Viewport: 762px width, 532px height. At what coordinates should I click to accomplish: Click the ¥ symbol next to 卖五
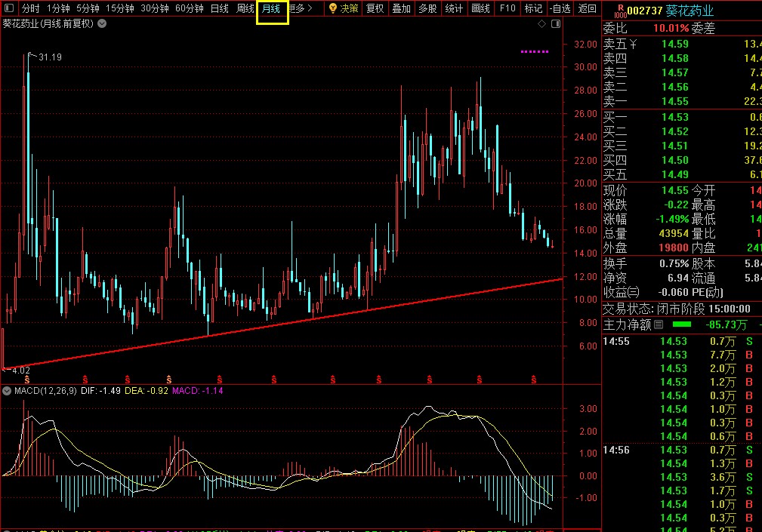pyautogui.click(x=634, y=45)
